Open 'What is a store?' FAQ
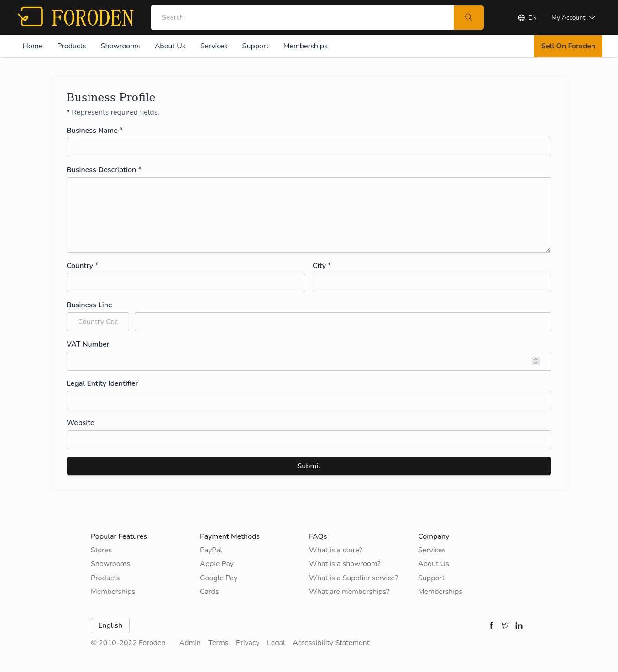 point(335,550)
